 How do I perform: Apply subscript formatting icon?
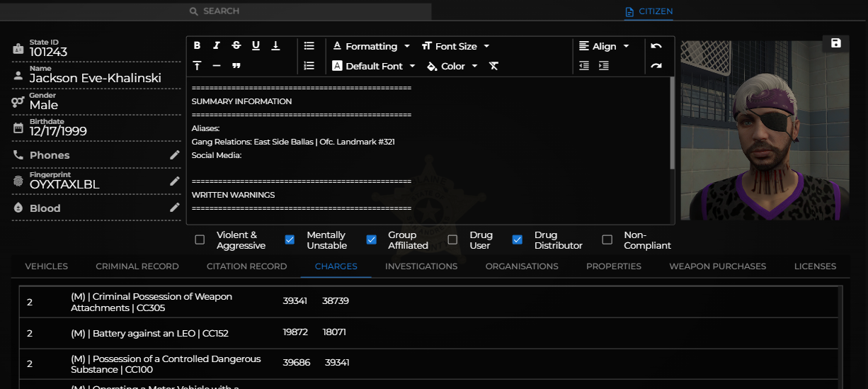click(275, 45)
